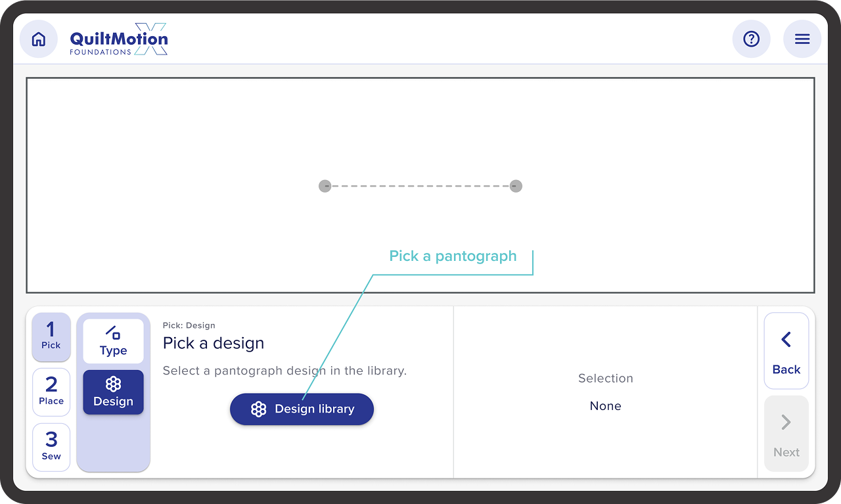This screenshot has width=841, height=504.
Task: Click the "Pick: Design" breadcrumb text
Action: (189, 325)
